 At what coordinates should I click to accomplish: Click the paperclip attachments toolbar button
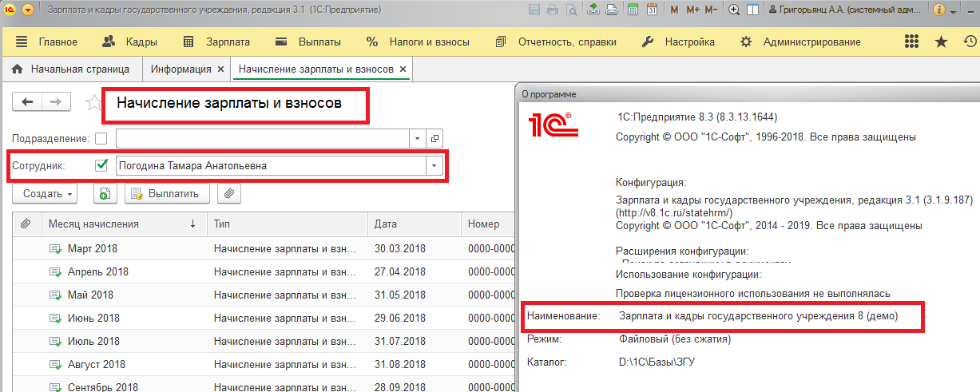[x=228, y=193]
